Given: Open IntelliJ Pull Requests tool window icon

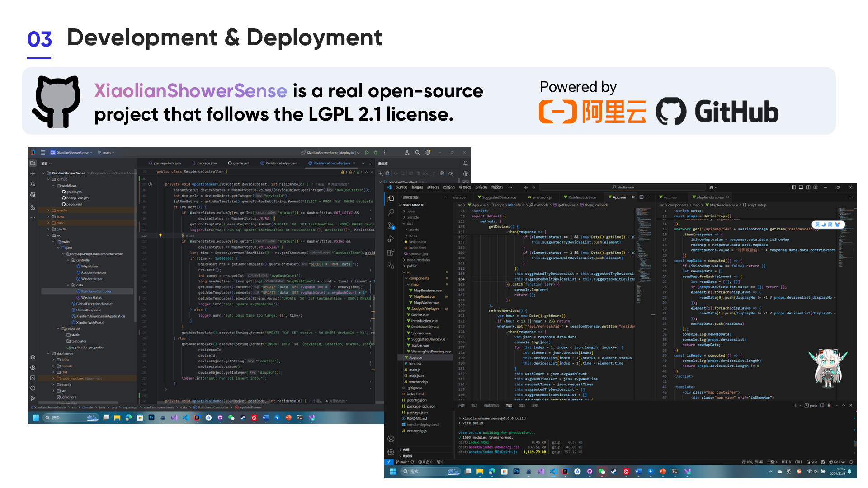Looking at the screenshot, I should (33, 184).
